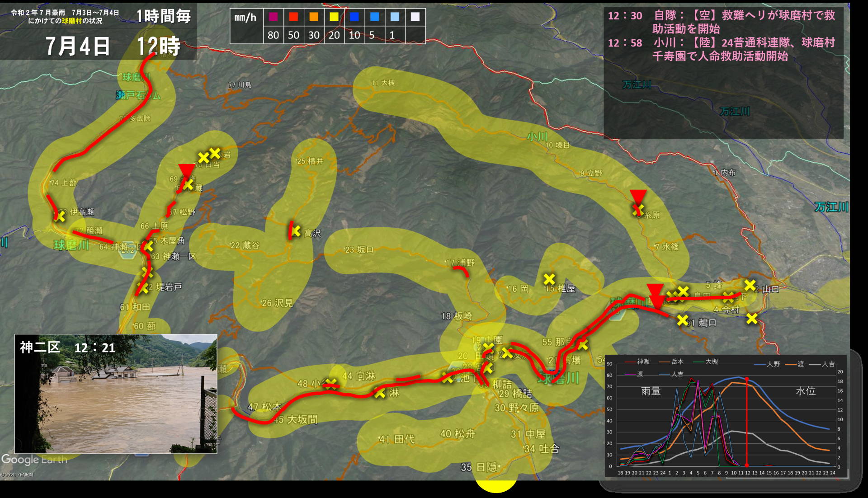This screenshot has height=498, width=868.
Task: Click the red time marker line in chart
Action: (746, 421)
